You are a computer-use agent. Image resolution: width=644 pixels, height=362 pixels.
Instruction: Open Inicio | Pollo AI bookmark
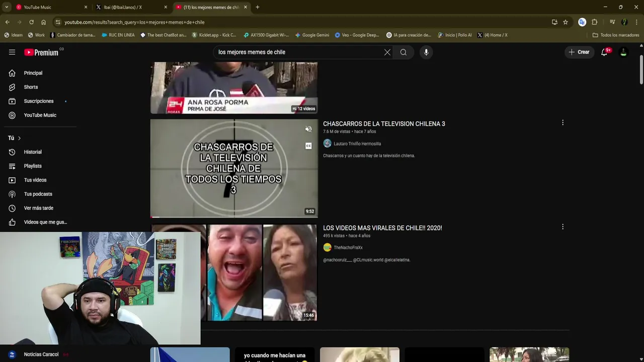pyautogui.click(x=455, y=35)
